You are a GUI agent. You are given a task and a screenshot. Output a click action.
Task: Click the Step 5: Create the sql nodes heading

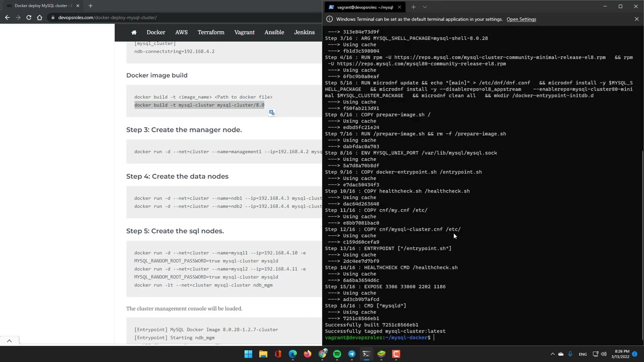175,231
